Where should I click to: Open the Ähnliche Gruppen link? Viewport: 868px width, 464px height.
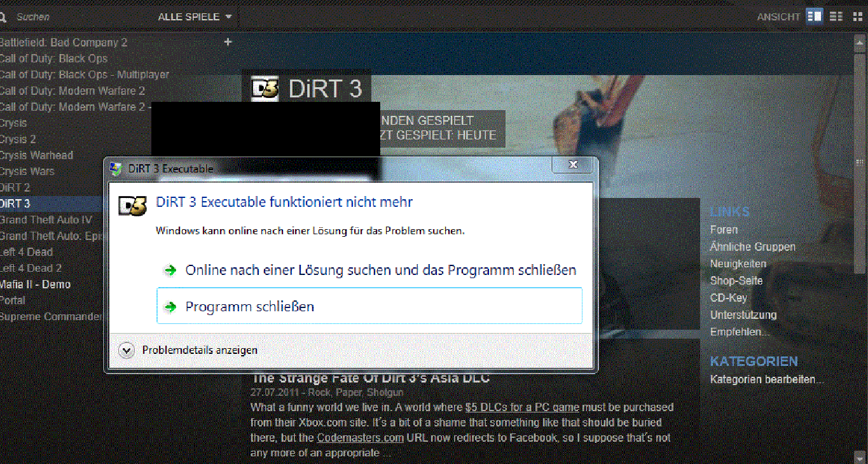(752, 247)
